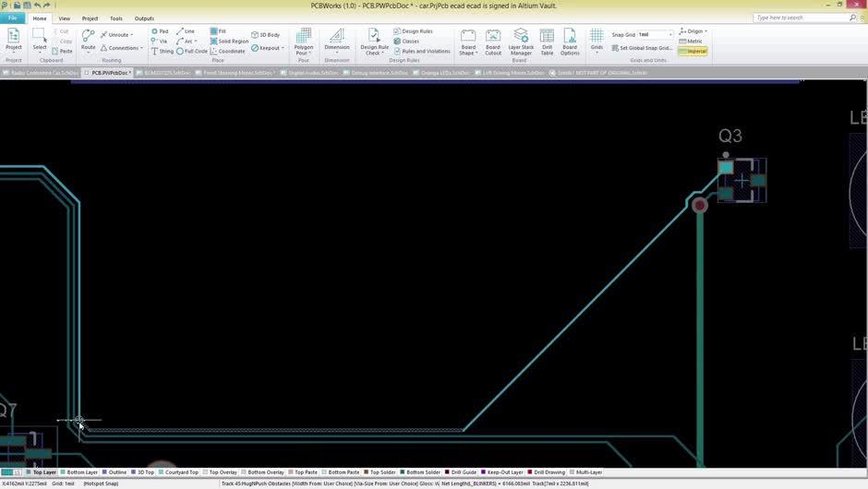Open Board Cutout tool
This screenshot has width=868, height=489.
pyautogui.click(x=493, y=42)
